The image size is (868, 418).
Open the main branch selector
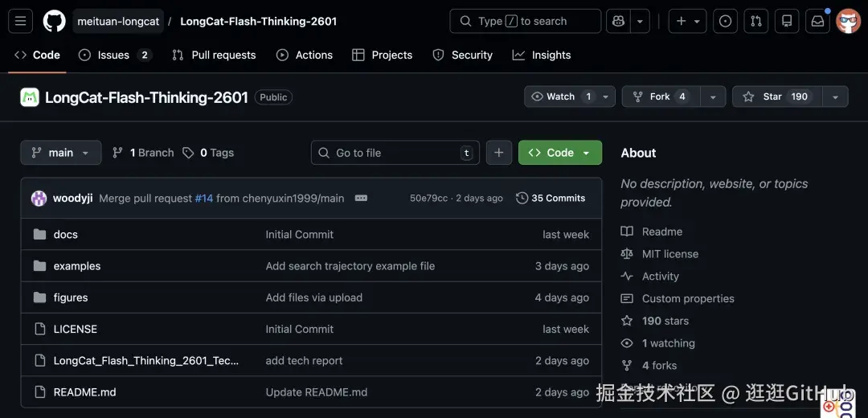(x=61, y=153)
